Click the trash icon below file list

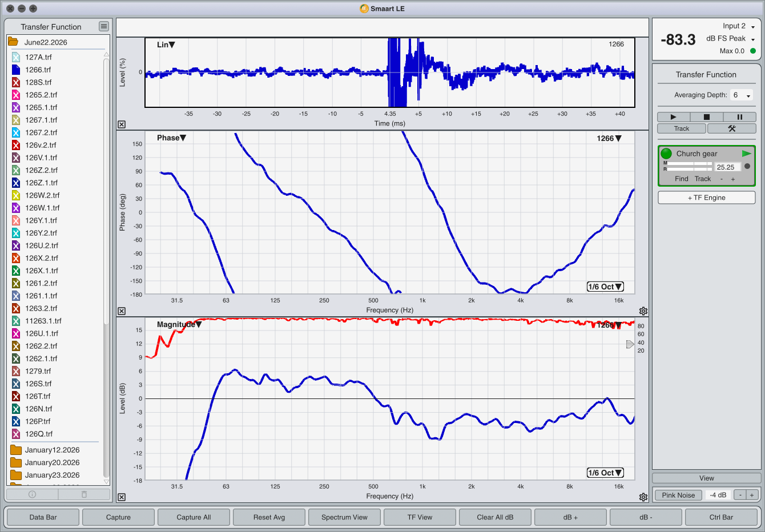pos(84,494)
